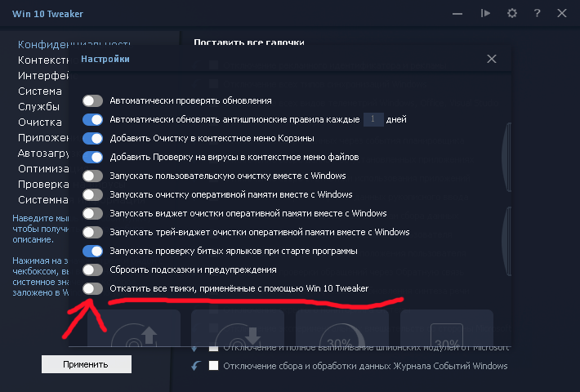Click Поставить все галочки link
The image size is (580, 392).
pyautogui.click(x=249, y=42)
